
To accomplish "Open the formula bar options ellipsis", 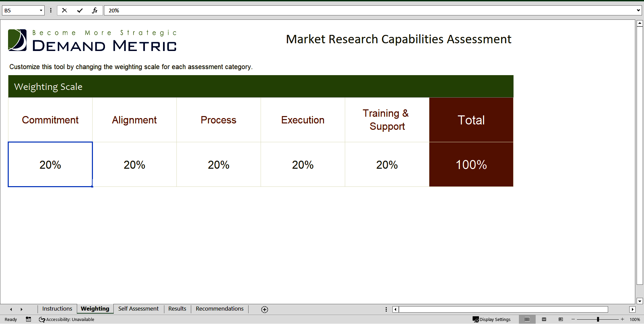I will [51, 10].
